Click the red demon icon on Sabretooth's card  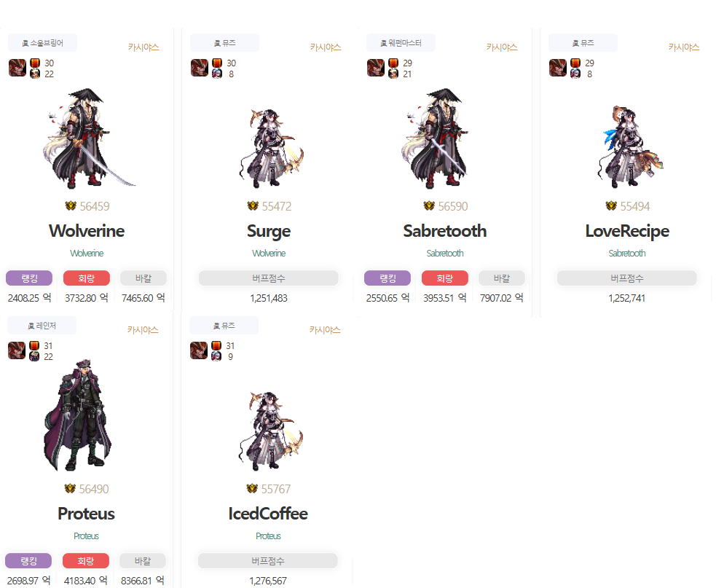click(376, 68)
